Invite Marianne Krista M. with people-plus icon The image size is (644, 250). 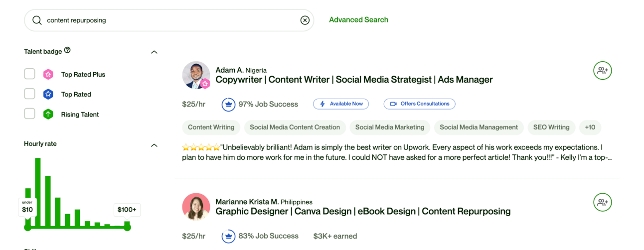602,203
